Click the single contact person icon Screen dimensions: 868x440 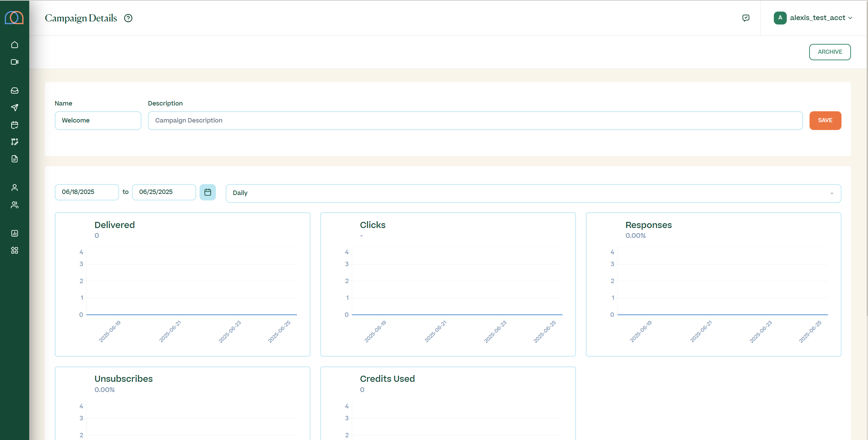tap(15, 188)
